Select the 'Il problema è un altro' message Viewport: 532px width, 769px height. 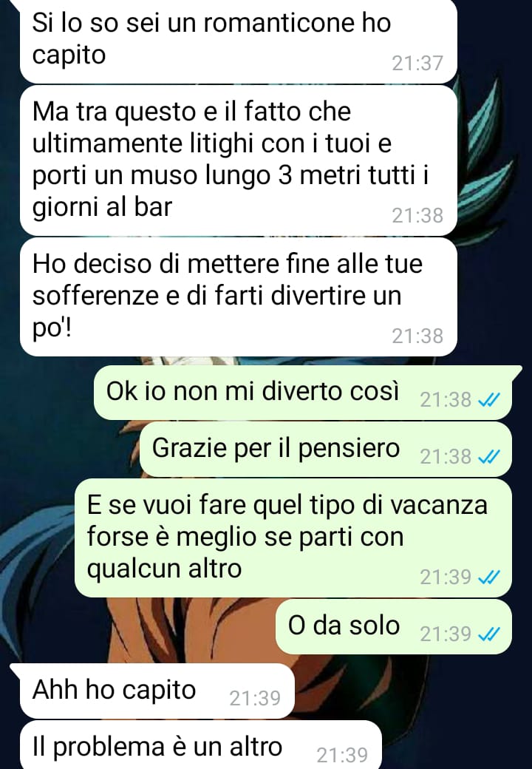tap(200, 745)
